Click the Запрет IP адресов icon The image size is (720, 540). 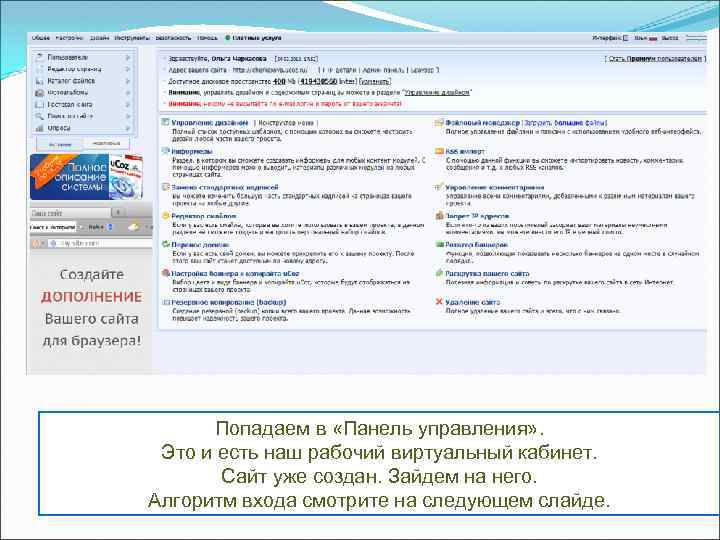[439, 216]
